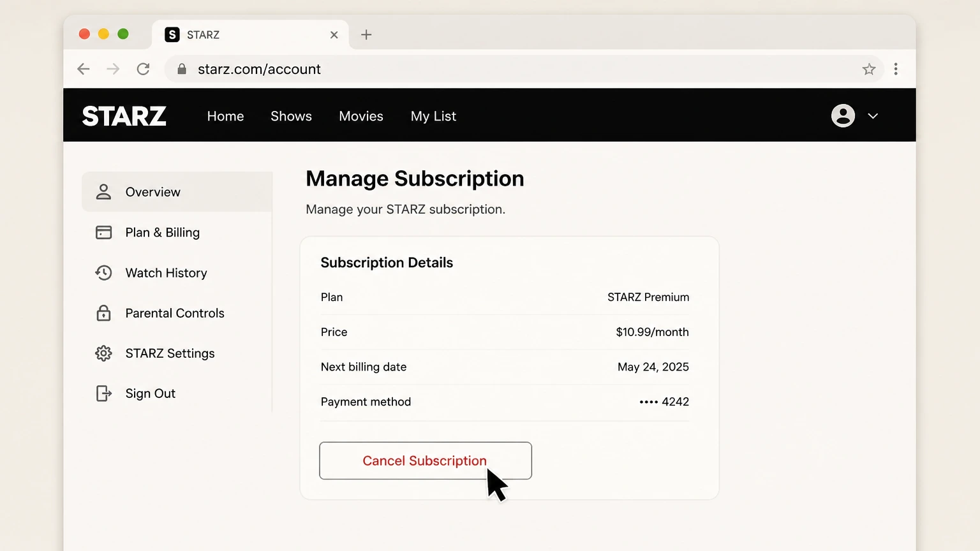Select the STARZ browser tab
This screenshot has height=551, width=980.
tap(250, 34)
